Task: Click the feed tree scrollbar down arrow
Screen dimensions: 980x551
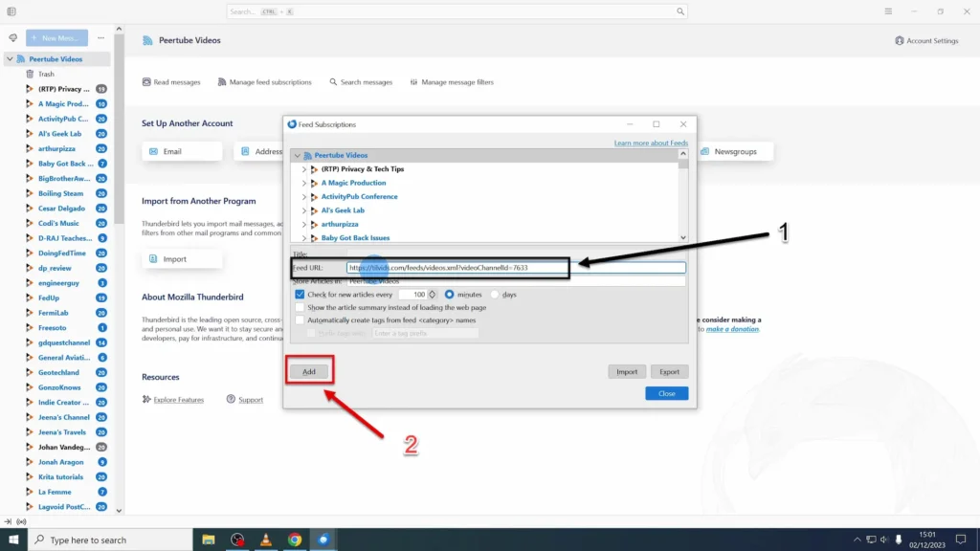Action: pos(683,237)
